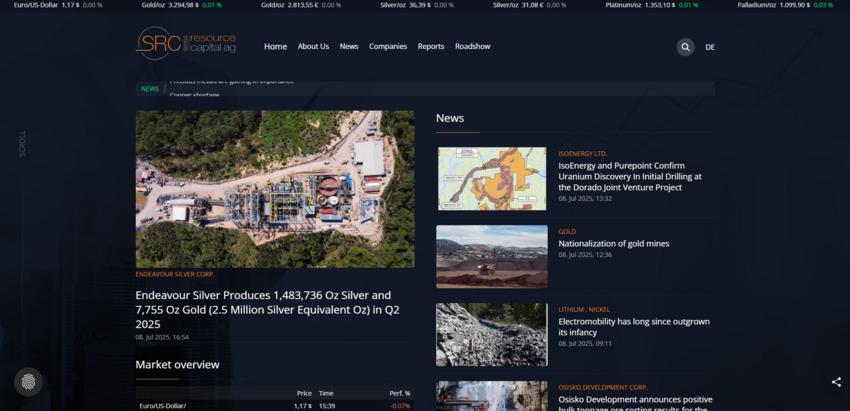This screenshot has width=850, height=411.
Task: Click the Price column header
Action: [304, 393]
